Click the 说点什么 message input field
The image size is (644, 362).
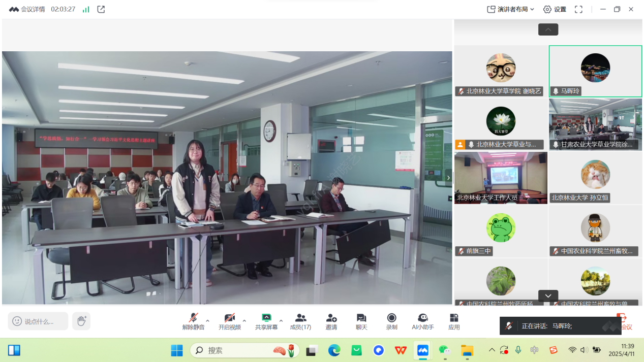38,321
